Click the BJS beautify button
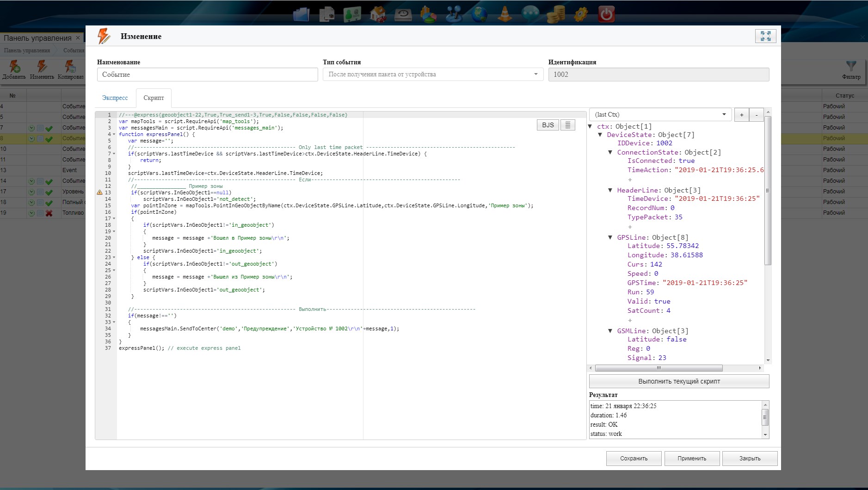868x490 pixels. 548,125
